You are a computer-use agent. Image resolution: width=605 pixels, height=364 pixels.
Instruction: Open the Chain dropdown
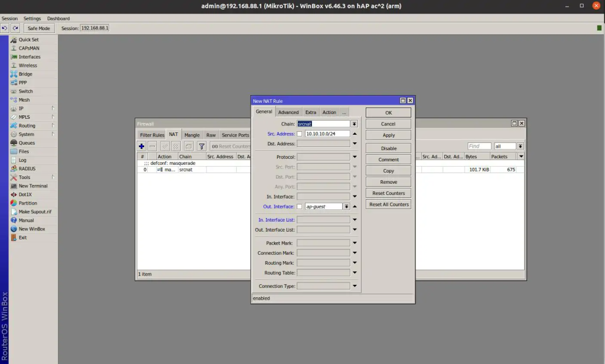click(x=354, y=124)
